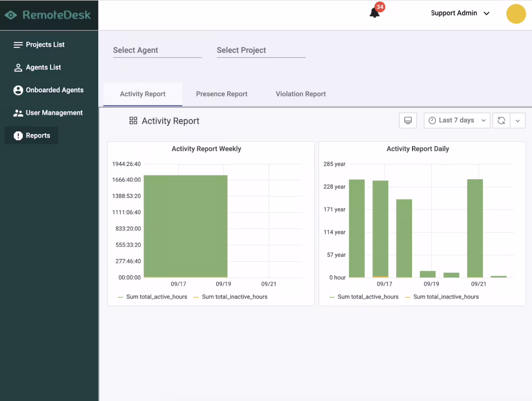Expand the refresh interval dropdown arrow

click(x=517, y=121)
